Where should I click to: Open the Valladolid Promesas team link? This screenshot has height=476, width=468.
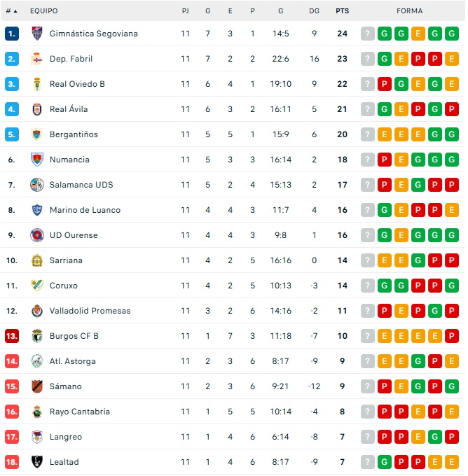(90, 311)
